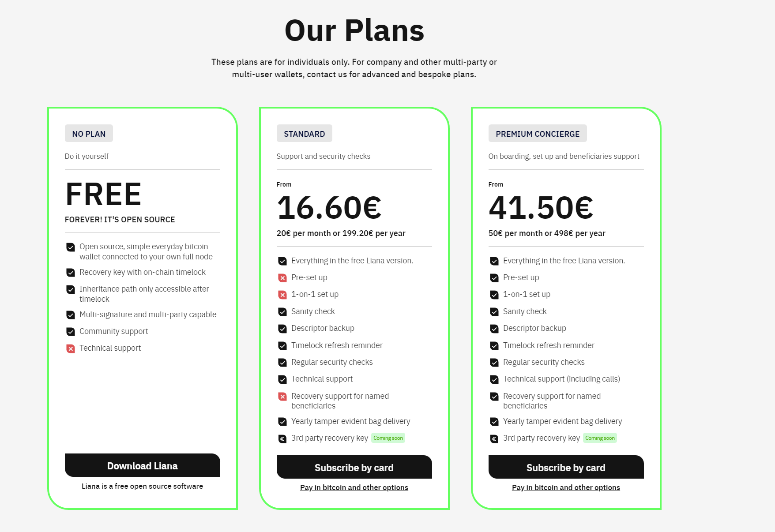Click the checkmark icon beside Community support
The image size is (775, 532).
coord(71,332)
